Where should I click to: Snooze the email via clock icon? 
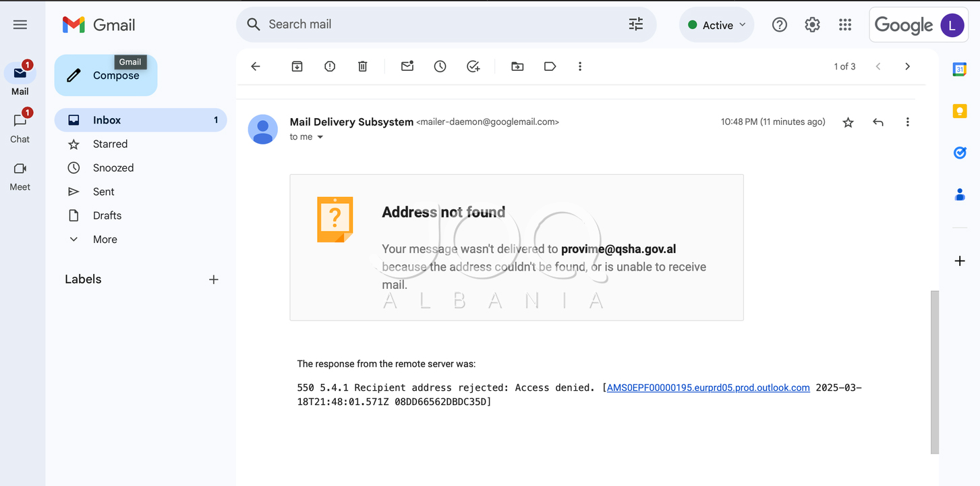pyautogui.click(x=440, y=66)
